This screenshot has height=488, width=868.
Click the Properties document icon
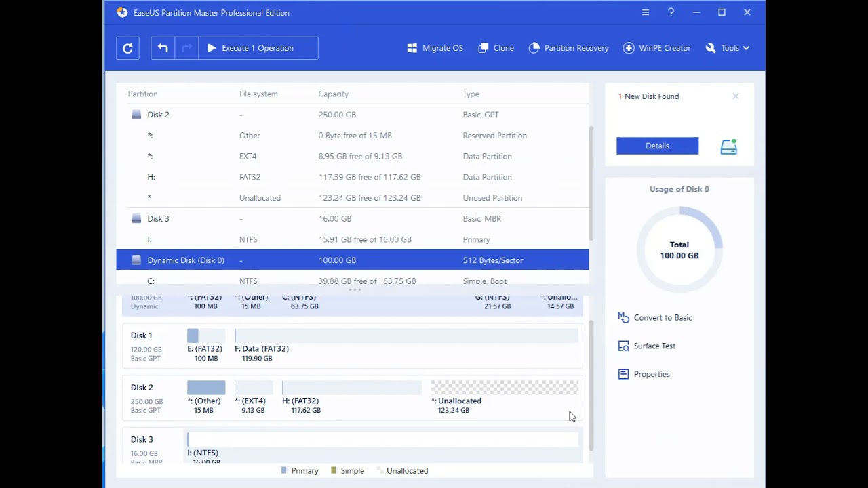click(x=623, y=374)
